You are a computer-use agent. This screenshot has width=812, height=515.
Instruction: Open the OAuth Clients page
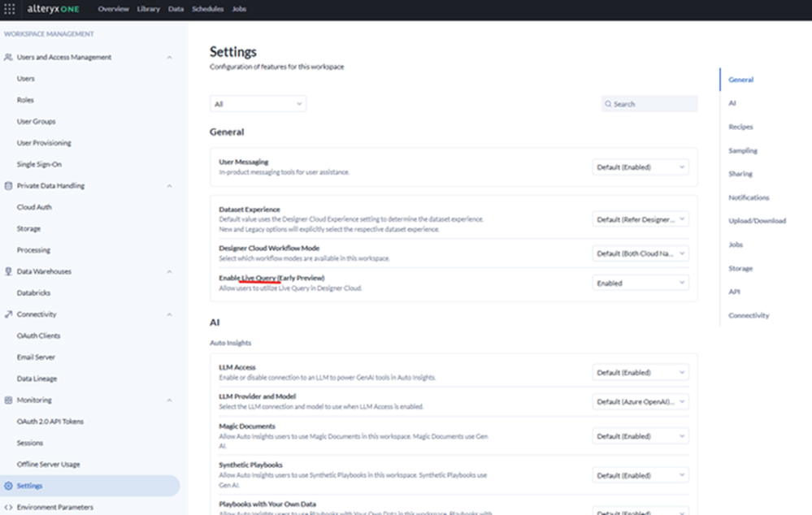pyautogui.click(x=38, y=336)
